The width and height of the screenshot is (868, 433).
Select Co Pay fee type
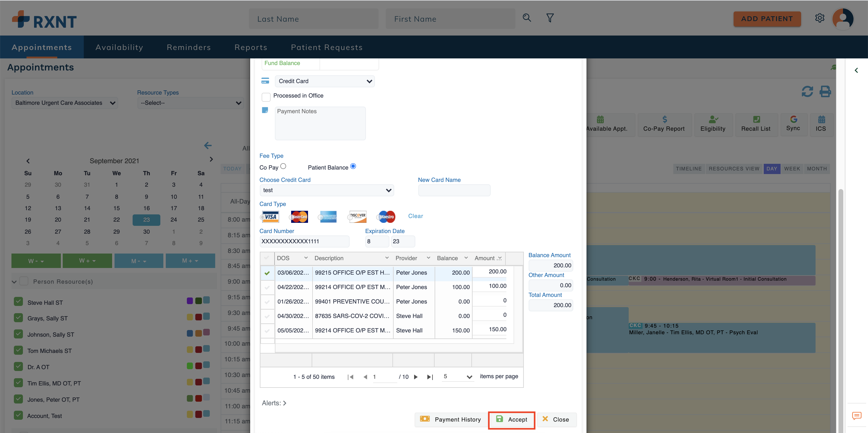click(283, 166)
